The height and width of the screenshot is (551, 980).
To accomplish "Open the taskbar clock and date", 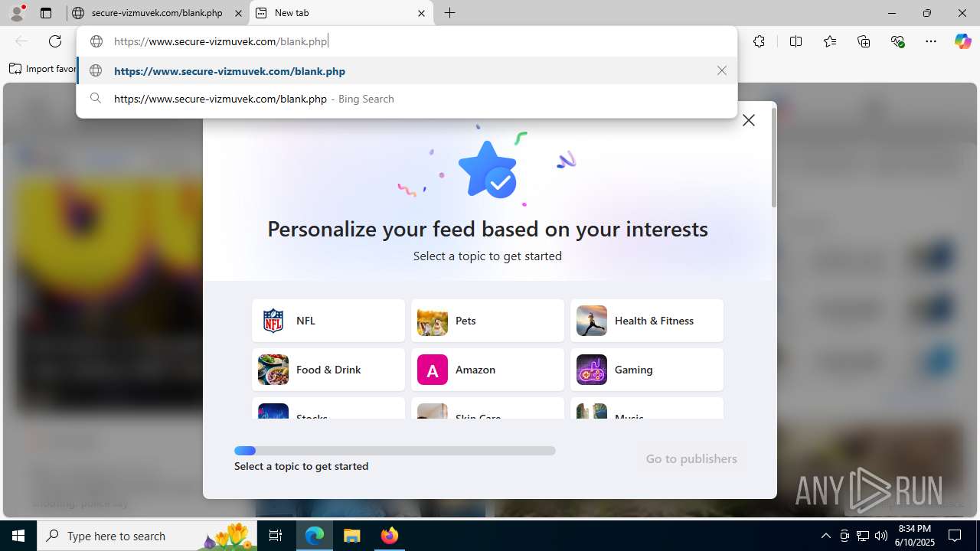I will (916, 536).
